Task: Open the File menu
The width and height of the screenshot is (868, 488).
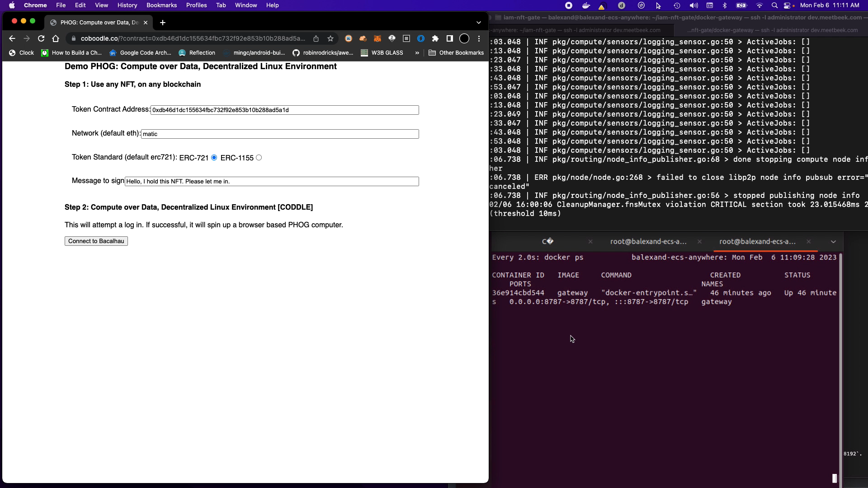Action: point(61,5)
